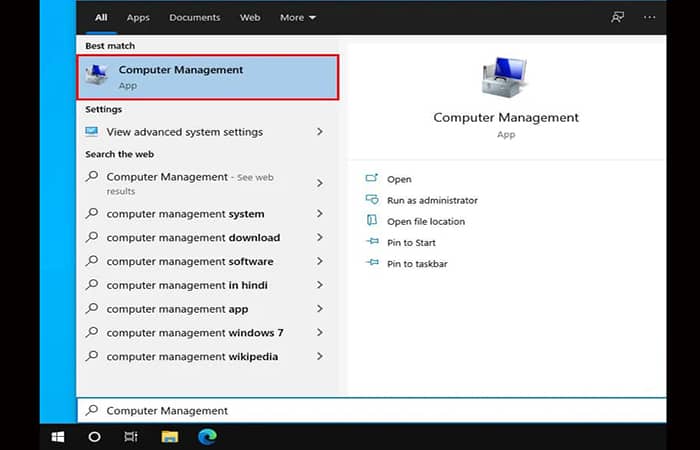Open View advanced system settings
This screenshot has width=700, height=450.
(184, 132)
